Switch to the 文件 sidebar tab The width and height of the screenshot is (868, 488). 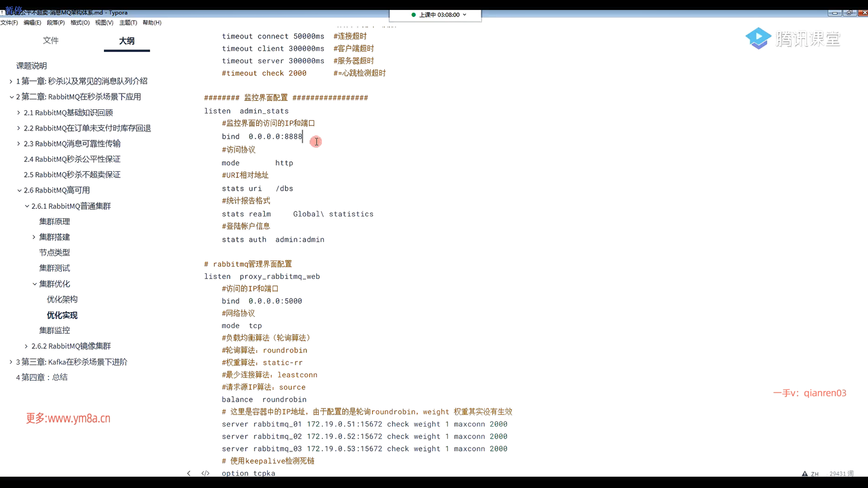(51, 41)
